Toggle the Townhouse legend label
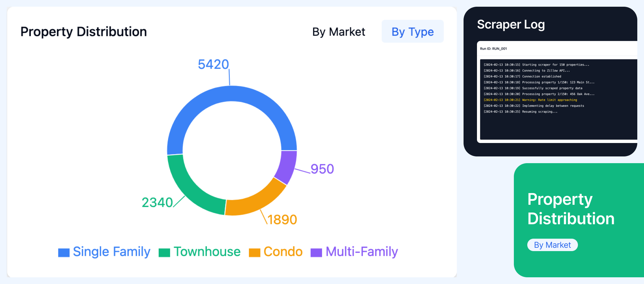The width and height of the screenshot is (644, 284). click(207, 252)
